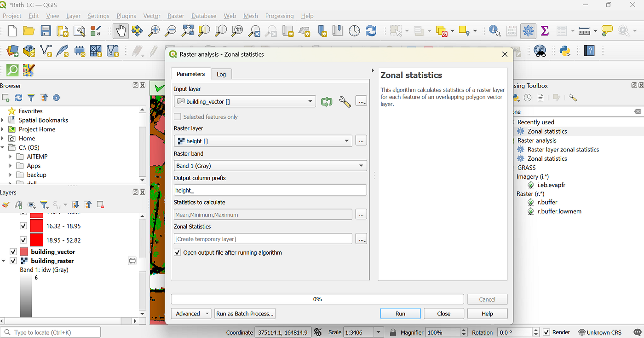
Task: Click the Help button in dialog
Action: point(487,314)
